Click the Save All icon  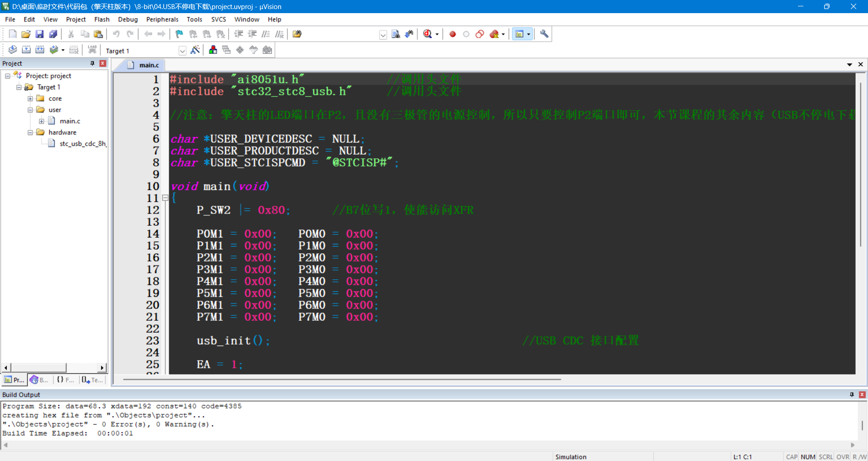click(x=53, y=34)
